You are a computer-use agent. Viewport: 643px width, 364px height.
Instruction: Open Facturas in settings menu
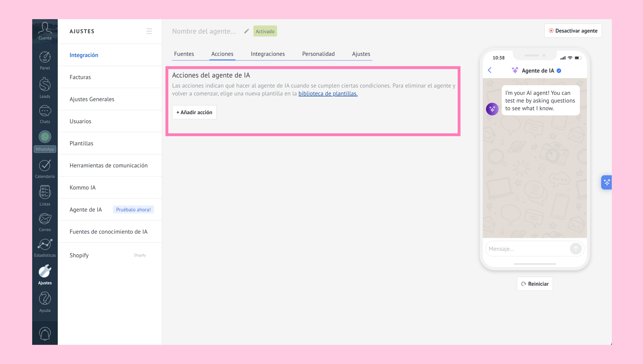[x=110, y=77]
